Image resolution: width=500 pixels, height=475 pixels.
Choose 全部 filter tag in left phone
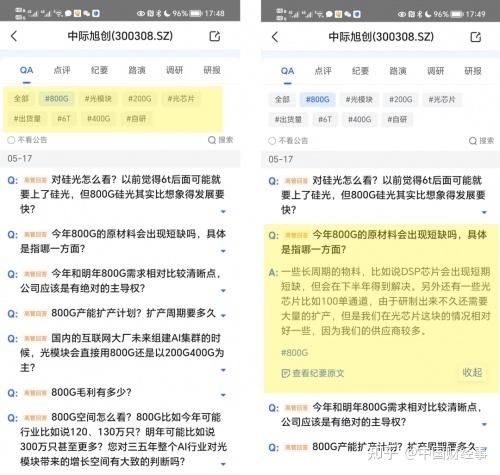click(21, 99)
